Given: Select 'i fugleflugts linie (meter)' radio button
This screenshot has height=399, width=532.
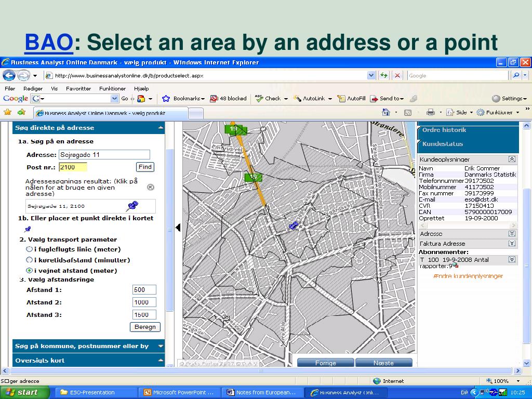Looking at the screenshot, I should click(30, 249).
